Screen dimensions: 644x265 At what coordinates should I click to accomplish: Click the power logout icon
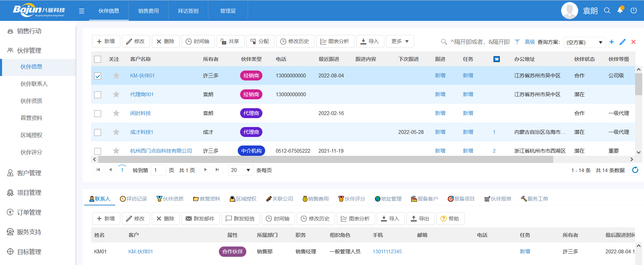(634, 11)
